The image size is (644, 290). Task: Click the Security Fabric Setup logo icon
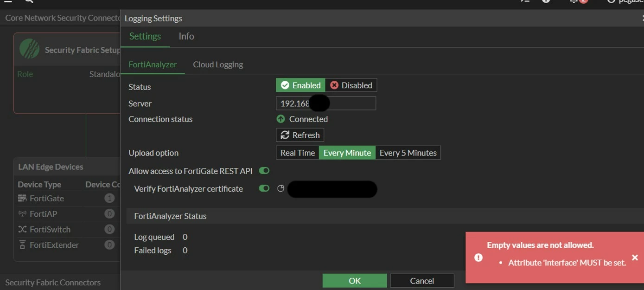(29, 49)
